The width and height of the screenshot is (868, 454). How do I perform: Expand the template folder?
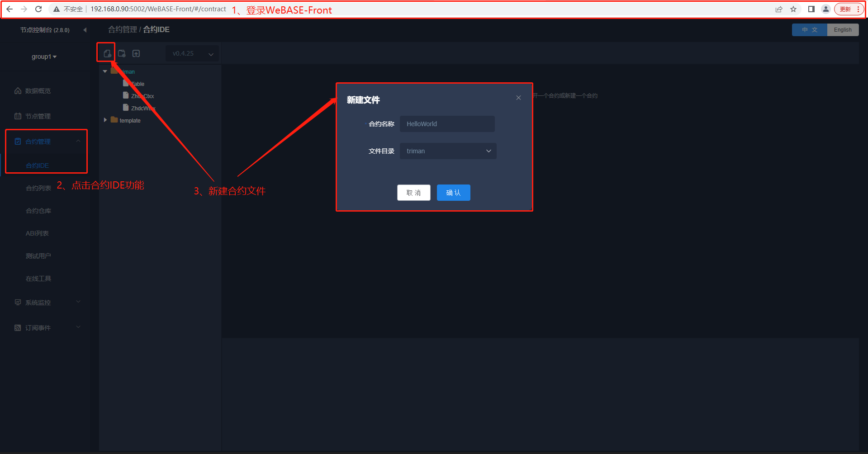(x=105, y=120)
